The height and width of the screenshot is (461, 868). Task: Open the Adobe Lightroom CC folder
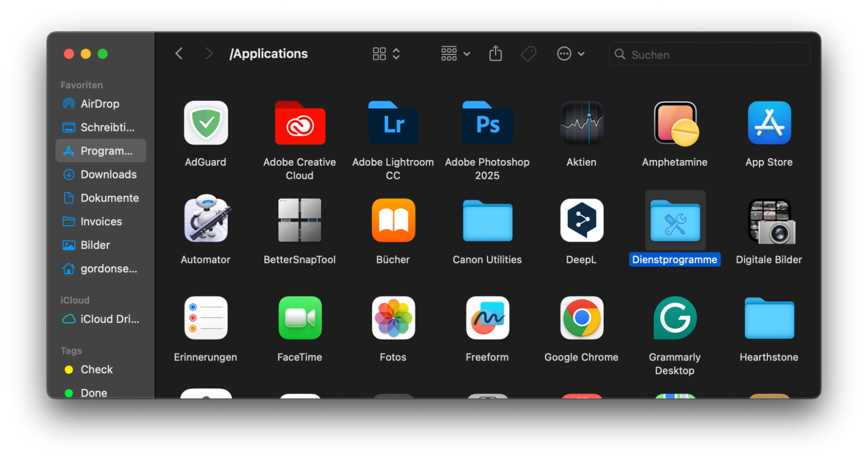coord(393,123)
